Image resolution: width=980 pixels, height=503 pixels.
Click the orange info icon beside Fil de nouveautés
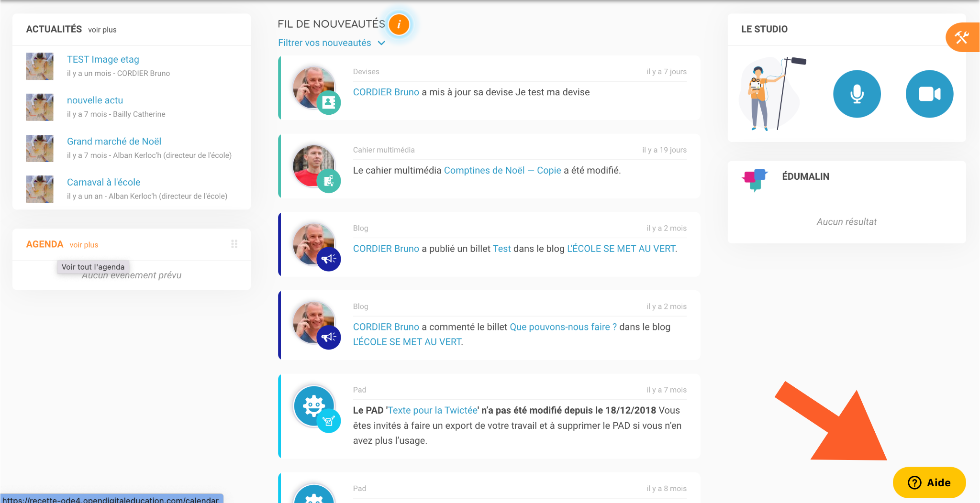click(399, 24)
